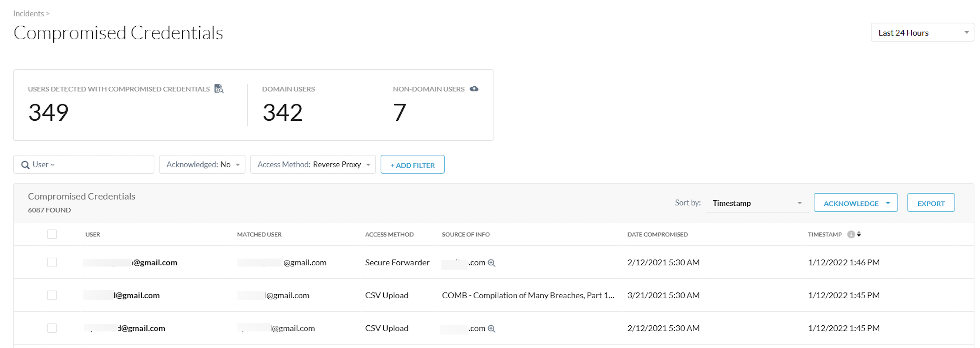The width and height of the screenshot is (980, 348).
Task: Click the ACCESS METHOD column header
Action: 389,234
